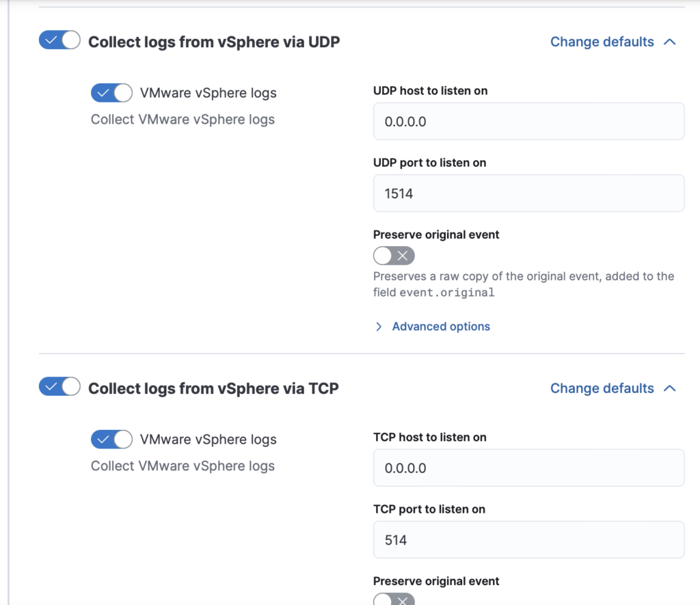Screen dimensions: 700x605
Task: Select the TCP port field showing 514
Action: tap(528, 539)
